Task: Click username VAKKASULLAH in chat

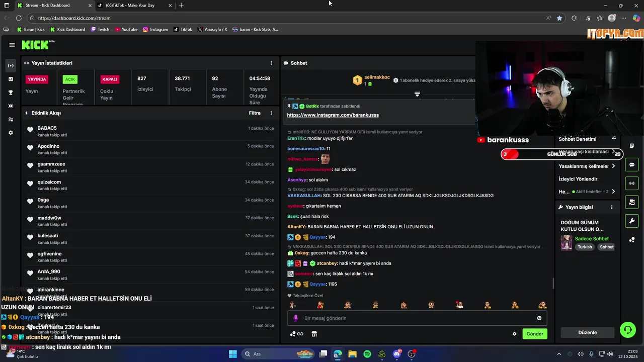Action: [x=304, y=196]
